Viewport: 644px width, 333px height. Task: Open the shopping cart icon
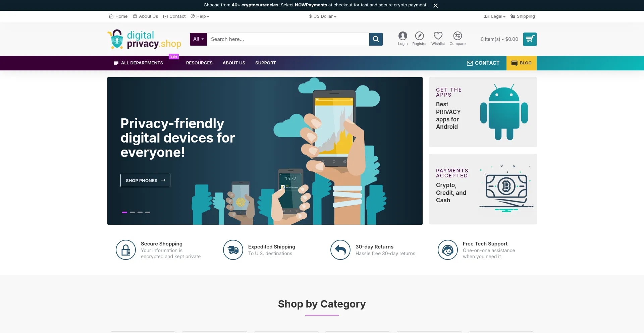pos(530,39)
